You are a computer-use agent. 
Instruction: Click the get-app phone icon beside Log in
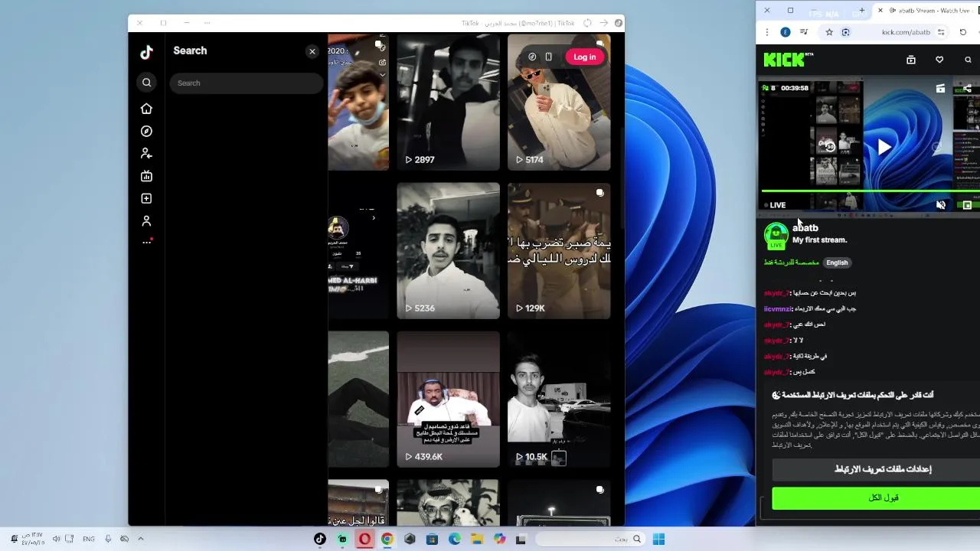(x=548, y=57)
